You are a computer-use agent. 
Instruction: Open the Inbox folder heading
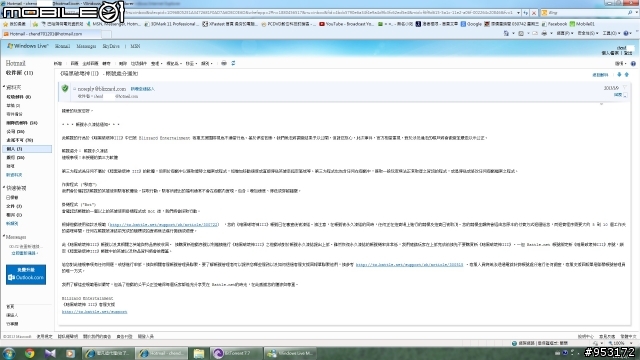(x=19, y=73)
